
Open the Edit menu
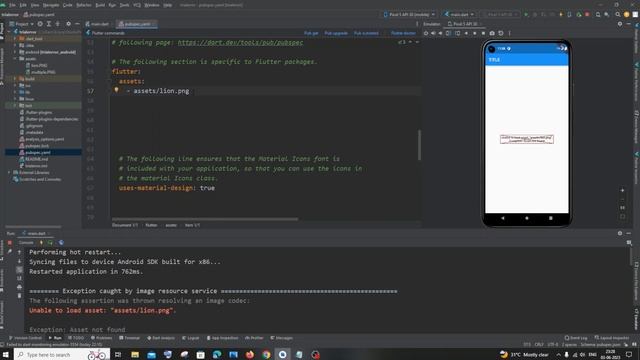point(23,5)
